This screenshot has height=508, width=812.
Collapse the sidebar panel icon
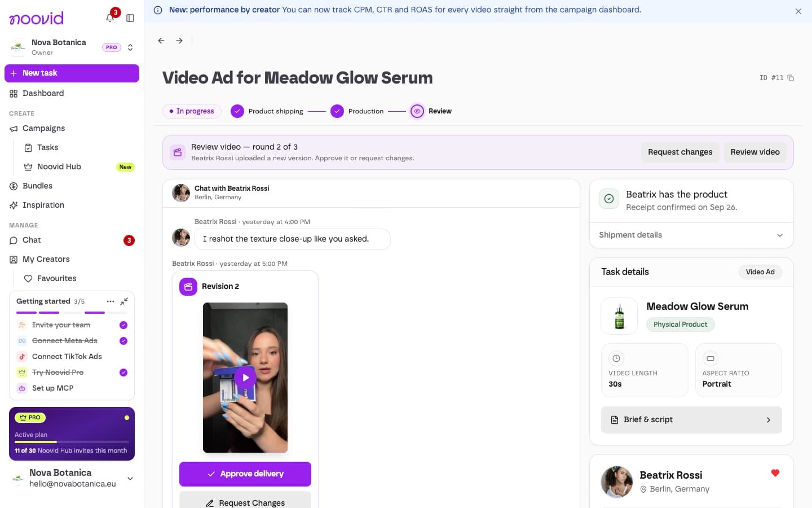(130, 18)
